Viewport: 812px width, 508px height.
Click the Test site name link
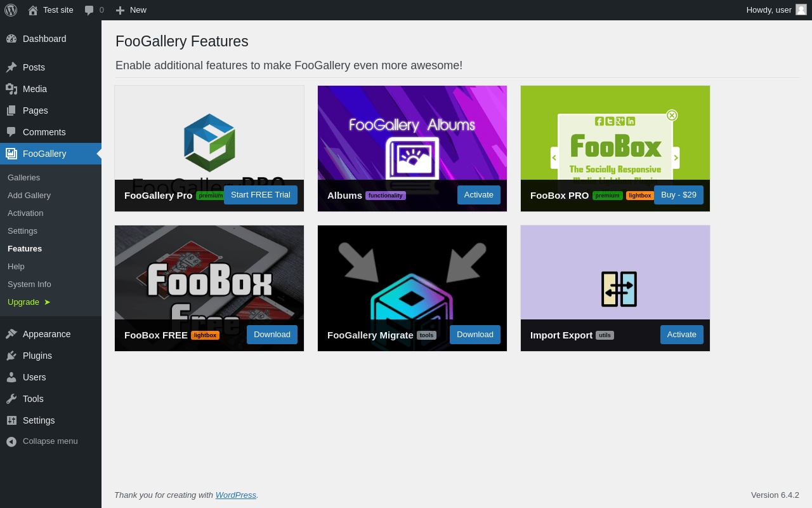tap(58, 10)
